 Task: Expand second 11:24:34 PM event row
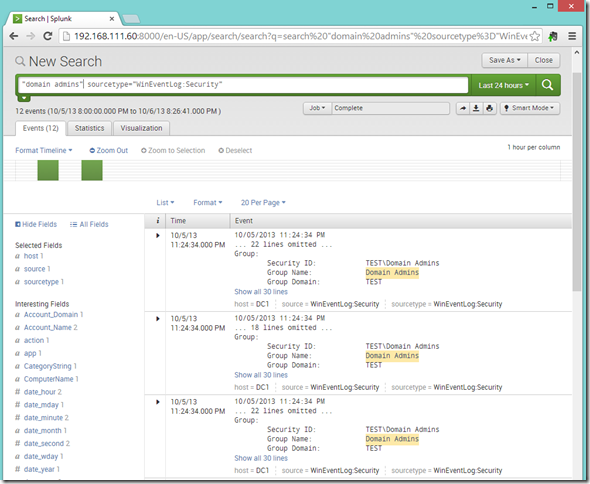pyautogui.click(x=158, y=319)
